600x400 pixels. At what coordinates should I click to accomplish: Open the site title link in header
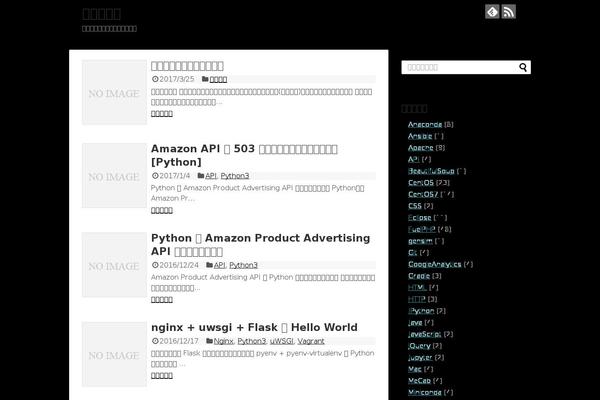pyautogui.click(x=101, y=14)
